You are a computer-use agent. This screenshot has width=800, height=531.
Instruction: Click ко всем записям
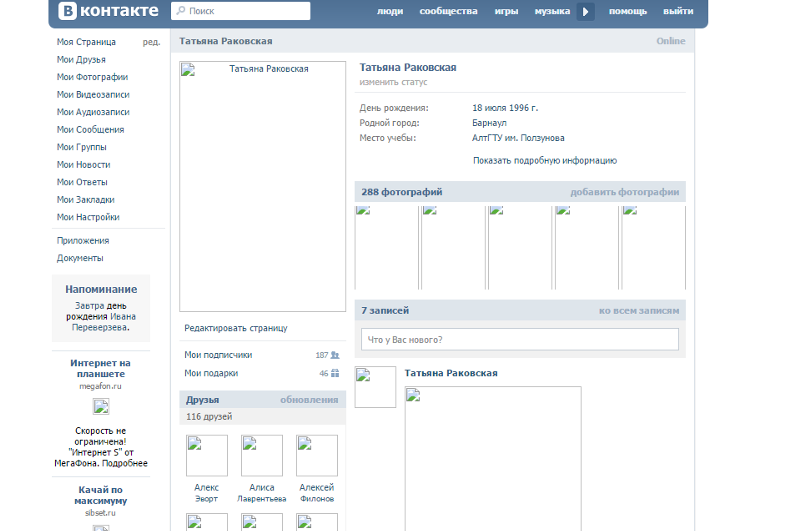click(639, 311)
